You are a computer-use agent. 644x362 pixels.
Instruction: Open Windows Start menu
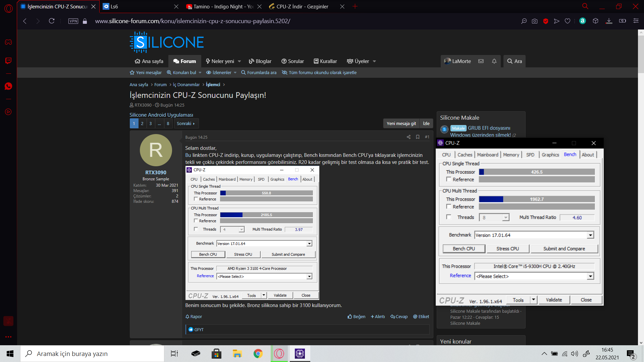(10, 354)
